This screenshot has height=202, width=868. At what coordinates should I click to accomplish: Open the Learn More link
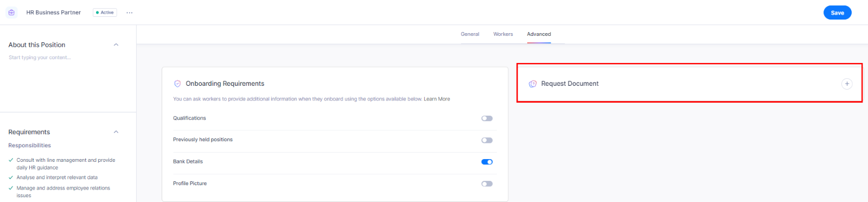[x=437, y=99]
